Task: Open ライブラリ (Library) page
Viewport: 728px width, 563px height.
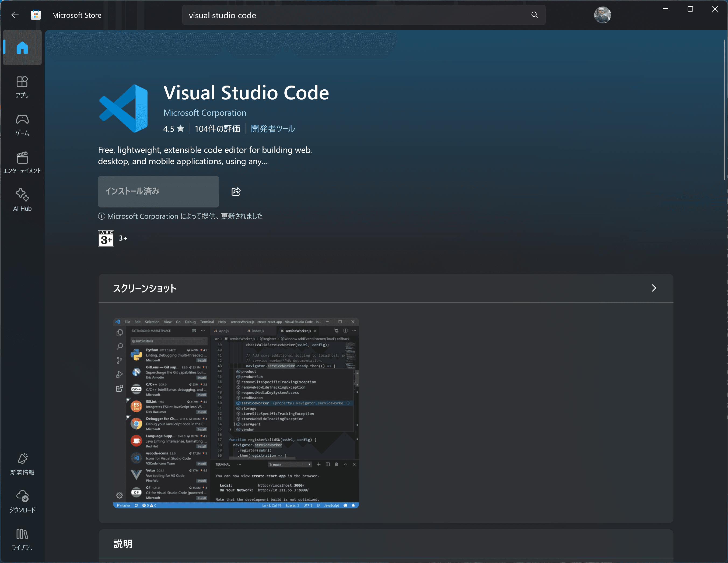Action: 22,539
